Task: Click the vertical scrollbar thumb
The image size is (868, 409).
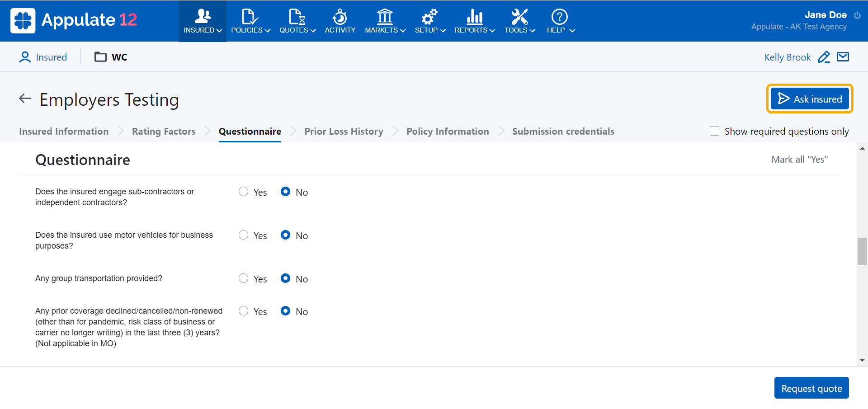Action: 862,251
